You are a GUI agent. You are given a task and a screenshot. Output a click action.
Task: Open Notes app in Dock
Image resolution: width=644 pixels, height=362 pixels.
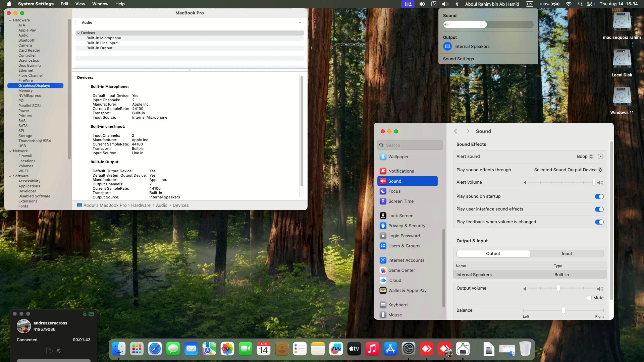[x=318, y=349]
